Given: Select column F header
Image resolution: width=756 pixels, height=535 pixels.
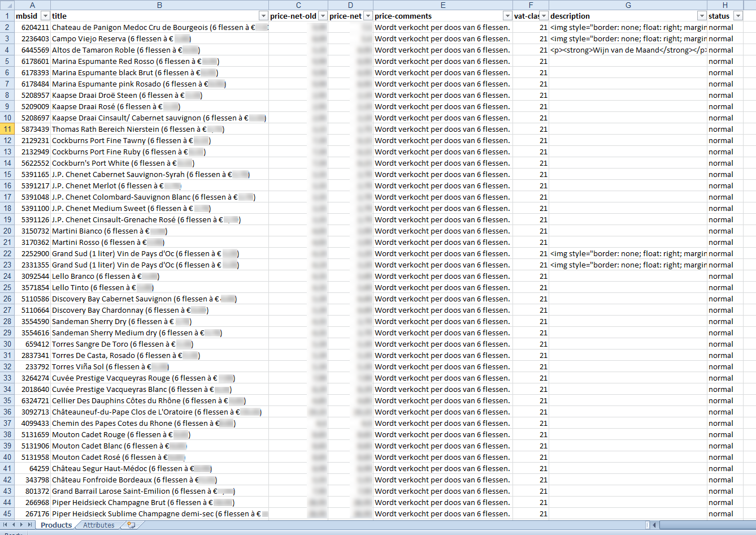Looking at the screenshot, I should click(531, 5).
